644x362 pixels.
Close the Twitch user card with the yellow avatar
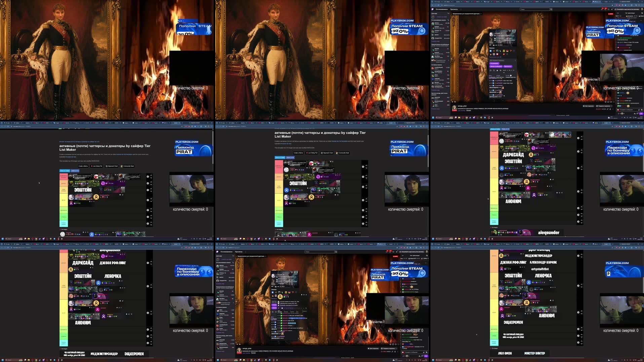pos(306,295)
